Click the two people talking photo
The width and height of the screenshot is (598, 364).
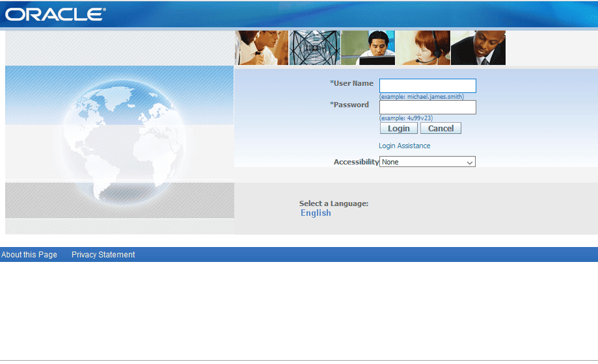(x=262, y=47)
